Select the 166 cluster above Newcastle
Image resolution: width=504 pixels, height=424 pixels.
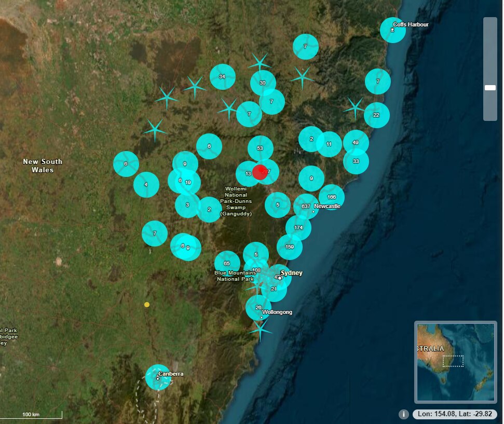(x=332, y=197)
